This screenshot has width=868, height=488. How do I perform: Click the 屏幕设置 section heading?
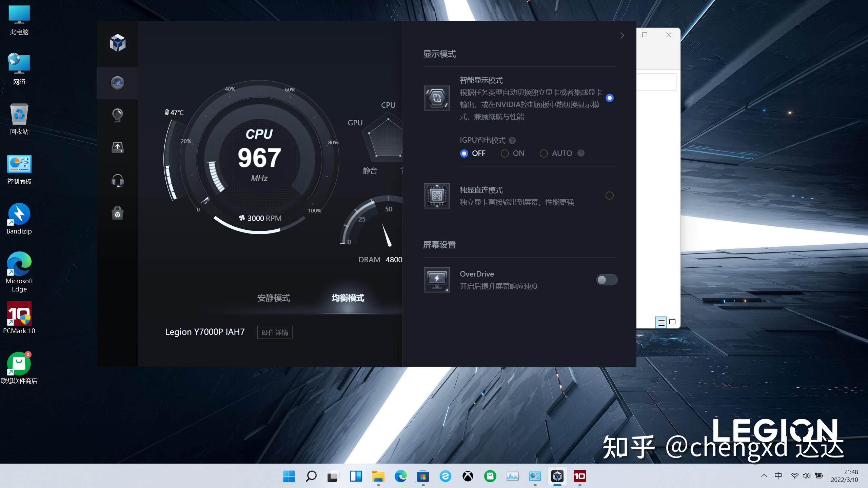439,245
